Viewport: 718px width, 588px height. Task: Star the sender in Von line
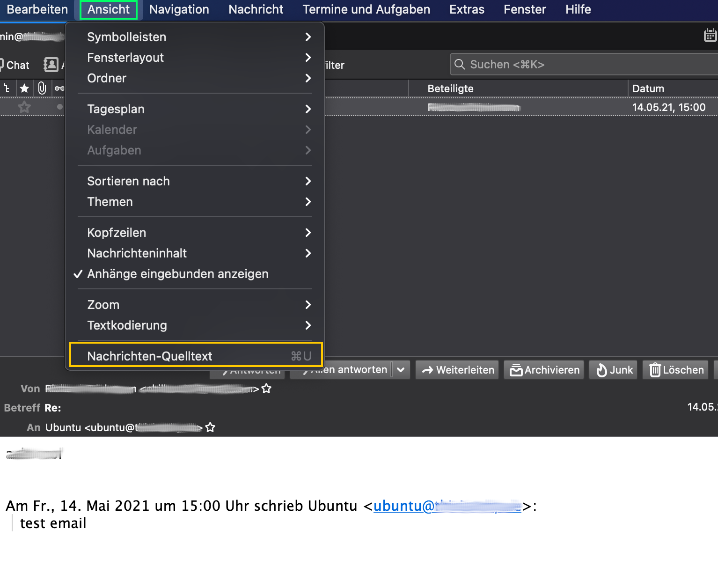point(266,388)
